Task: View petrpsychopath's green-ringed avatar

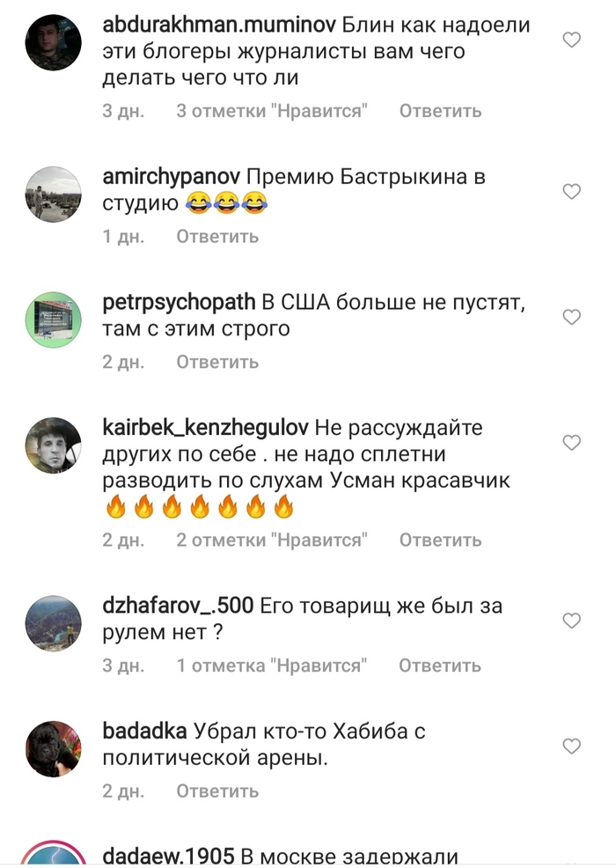Action: click(x=53, y=320)
